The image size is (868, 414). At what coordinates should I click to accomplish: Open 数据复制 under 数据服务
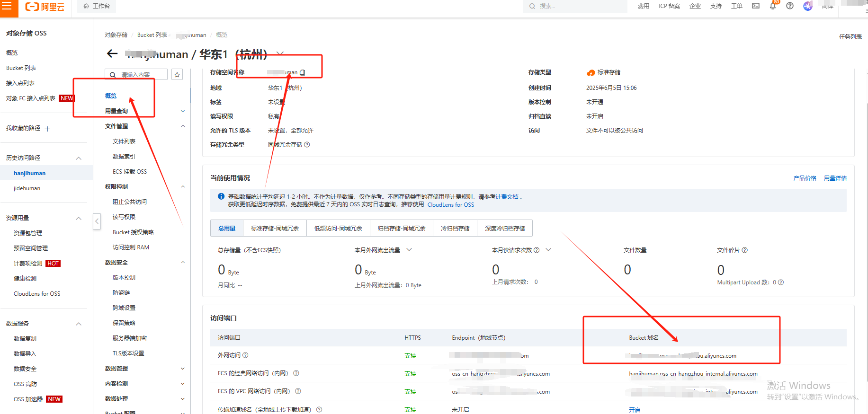coord(25,339)
